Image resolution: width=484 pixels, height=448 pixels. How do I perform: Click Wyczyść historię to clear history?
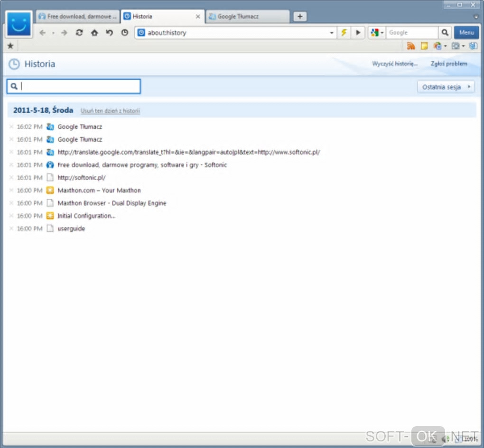point(394,64)
